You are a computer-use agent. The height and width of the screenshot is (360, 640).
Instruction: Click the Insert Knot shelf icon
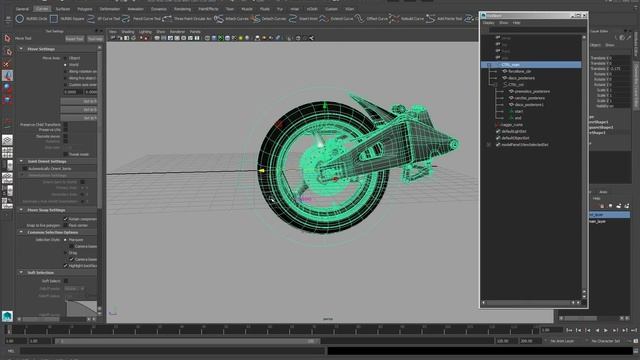293,19
